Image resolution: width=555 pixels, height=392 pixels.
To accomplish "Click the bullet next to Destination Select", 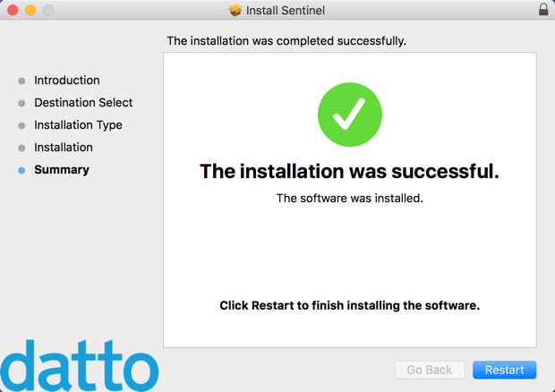I will click(21, 103).
